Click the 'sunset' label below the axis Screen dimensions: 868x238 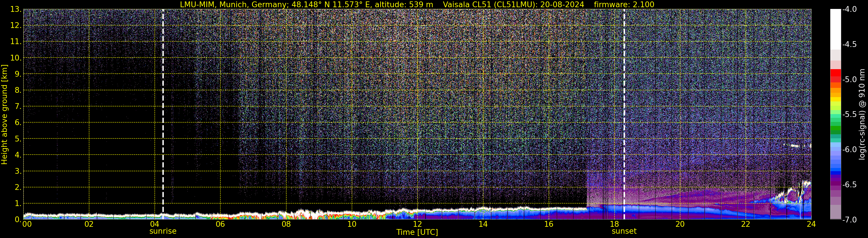coord(624,231)
